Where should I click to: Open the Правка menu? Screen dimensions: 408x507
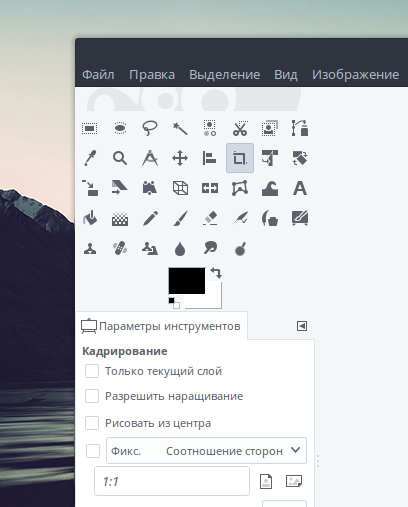click(152, 75)
